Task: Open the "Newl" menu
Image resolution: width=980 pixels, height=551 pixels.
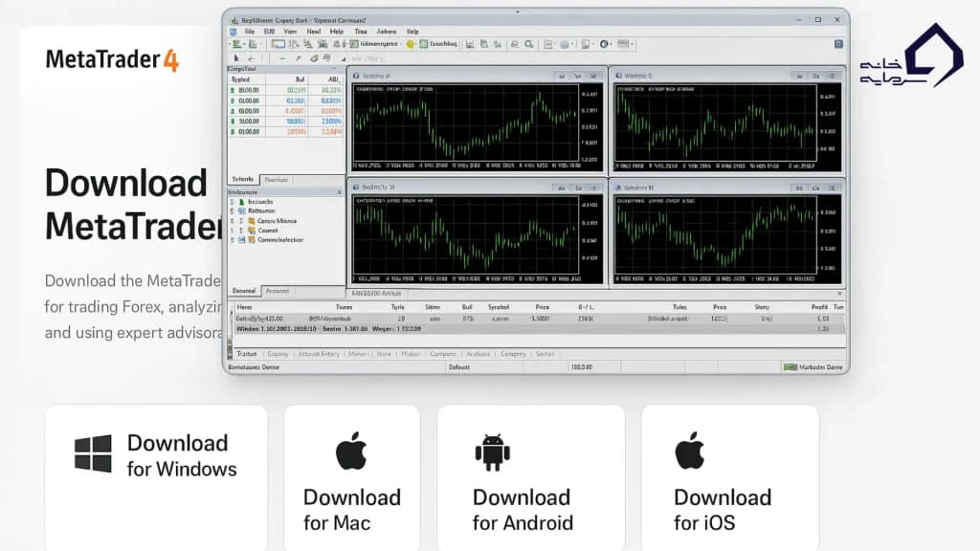Action: point(313,32)
